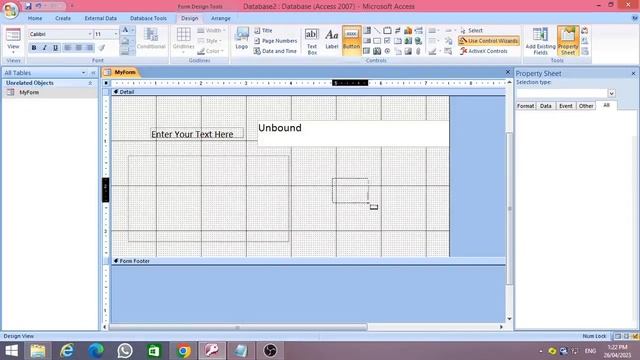Image resolution: width=640 pixels, height=360 pixels.
Task: Open the Event tab in Property Sheet
Action: pos(565,106)
